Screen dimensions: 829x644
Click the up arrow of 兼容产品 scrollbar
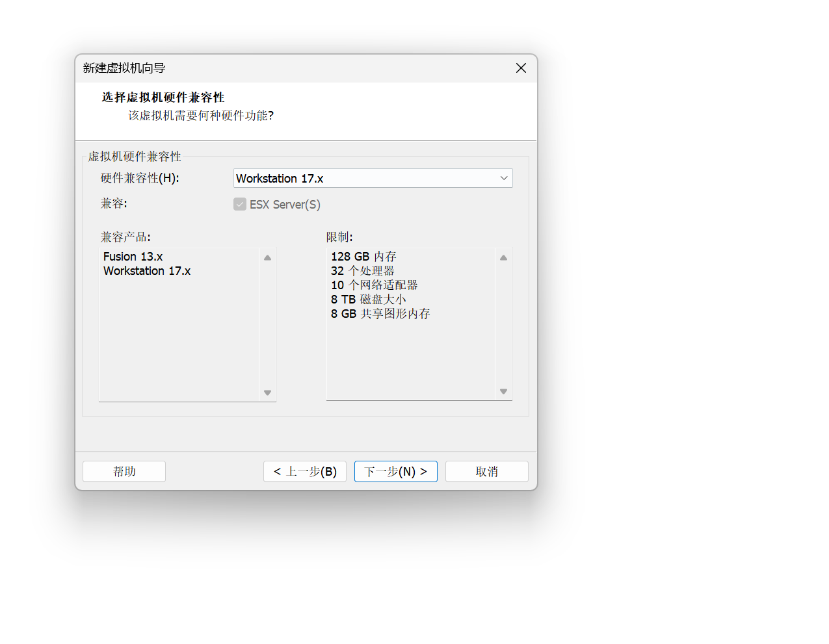267,258
